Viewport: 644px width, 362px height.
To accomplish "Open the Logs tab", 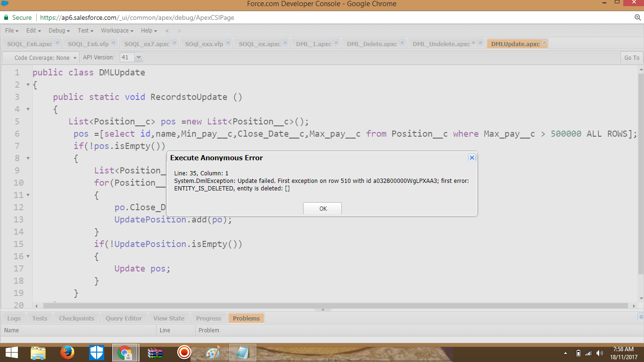I will pos(14,318).
